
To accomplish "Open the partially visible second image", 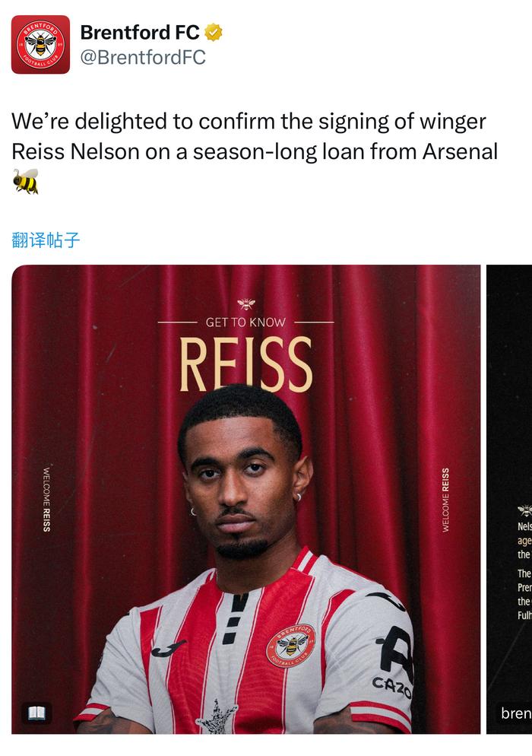I will [509, 499].
